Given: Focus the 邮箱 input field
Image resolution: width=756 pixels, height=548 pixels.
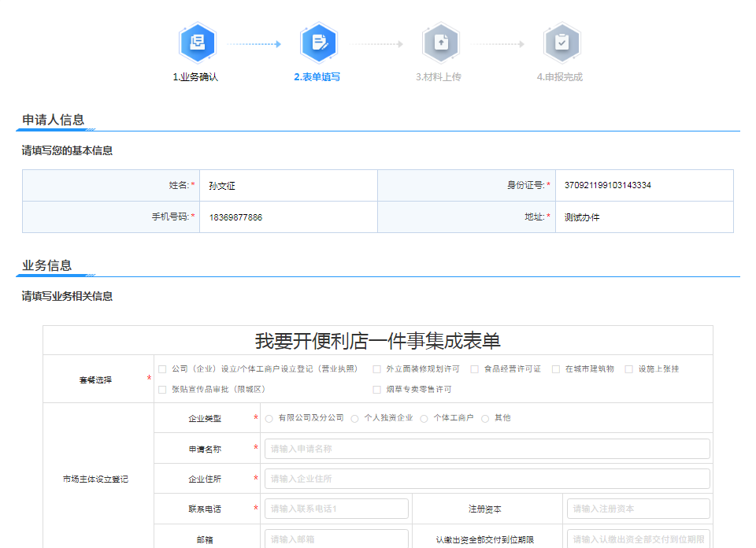Looking at the screenshot, I should tap(336, 539).
